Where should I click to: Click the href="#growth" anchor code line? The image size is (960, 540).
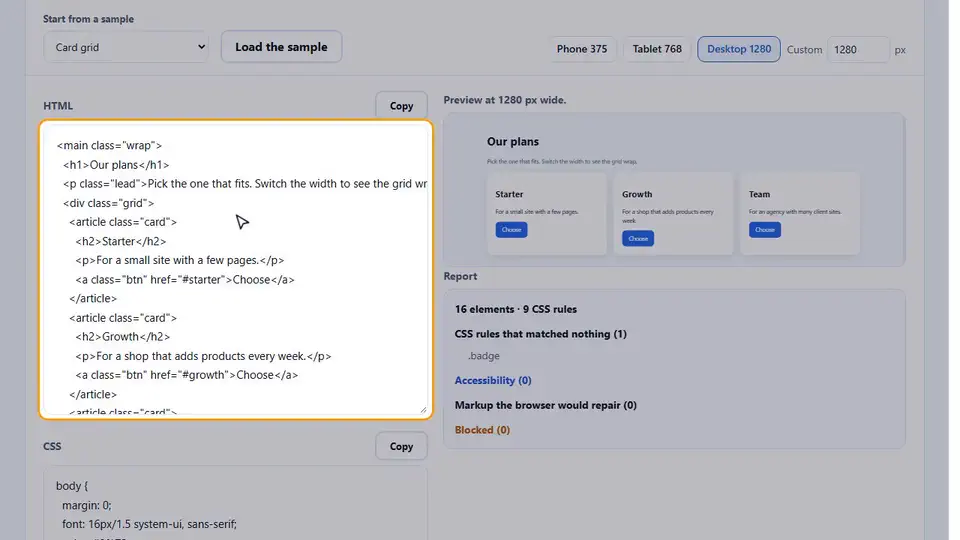(x=187, y=375)
